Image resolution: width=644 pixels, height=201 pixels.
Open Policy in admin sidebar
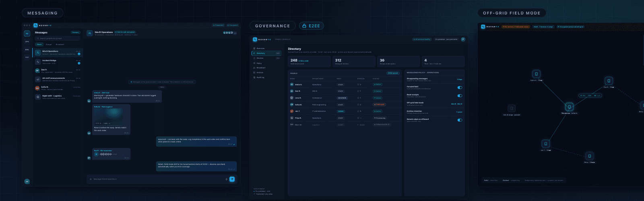(x=266, y=63)
